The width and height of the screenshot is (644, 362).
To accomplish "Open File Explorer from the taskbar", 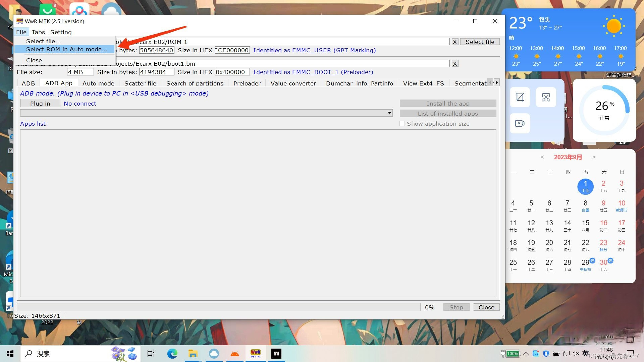I will (x=193, y=354).
